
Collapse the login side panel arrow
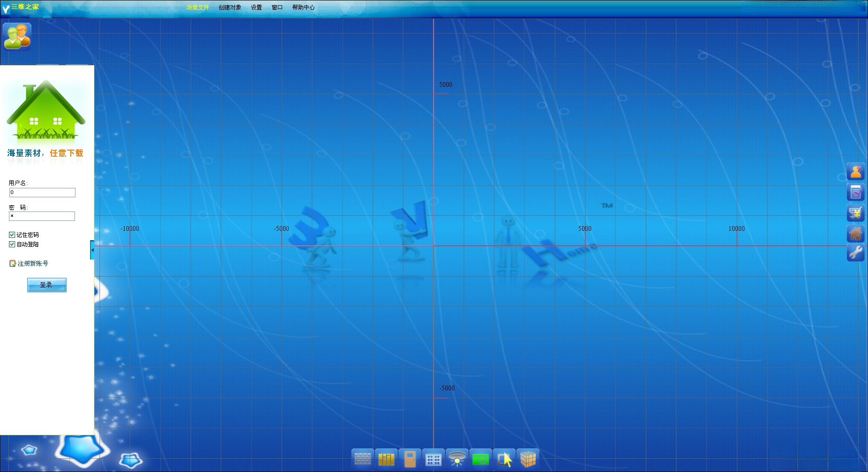pos(92,250)
